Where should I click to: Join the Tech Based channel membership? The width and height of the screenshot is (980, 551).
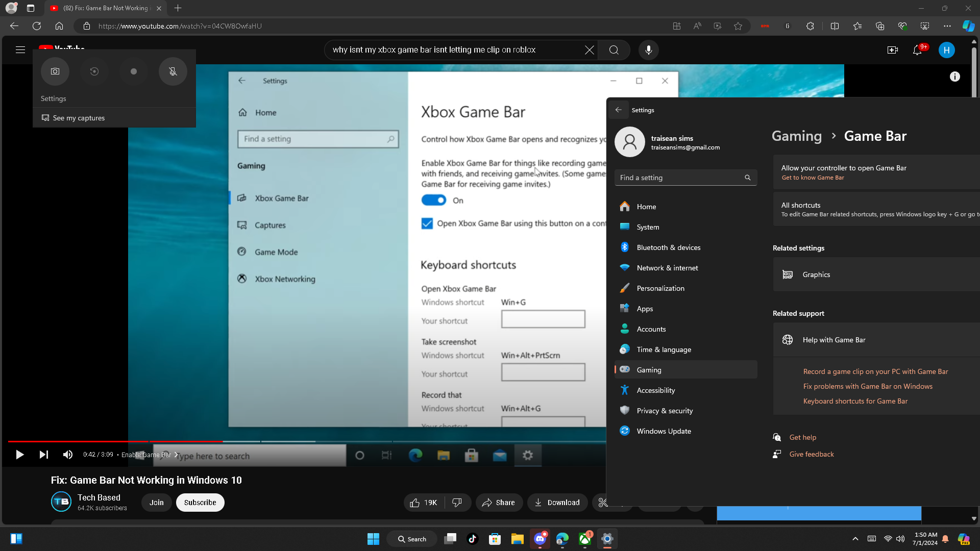pyautogui.click(x=157, y=503)
